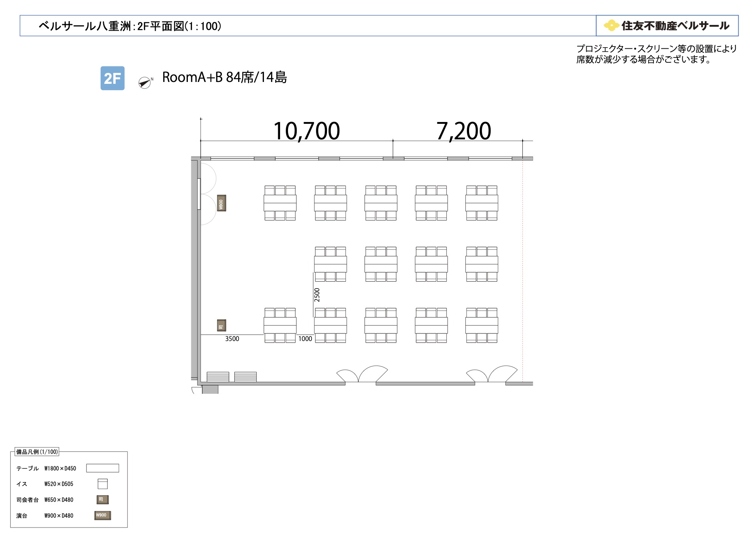Click the chair symbol in the legend
The image size is (756, 534).
(102, 484)
